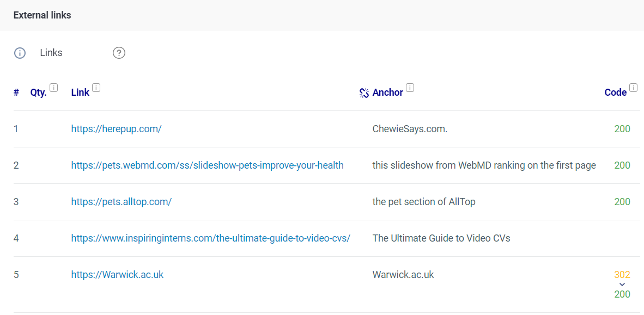Sort by the Code column header
This screenshot has height=315, width=644.
click(616, 92)
